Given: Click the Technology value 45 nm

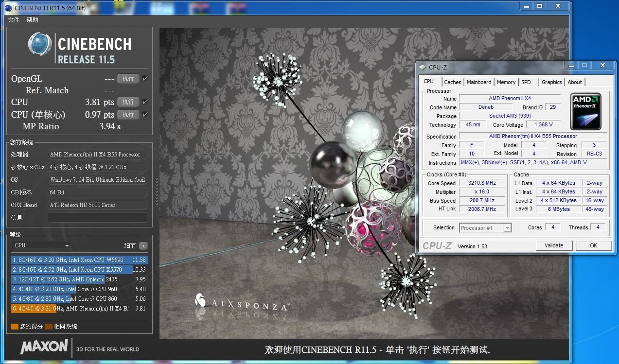Looking at the screenshot, I should click(473, 124).
